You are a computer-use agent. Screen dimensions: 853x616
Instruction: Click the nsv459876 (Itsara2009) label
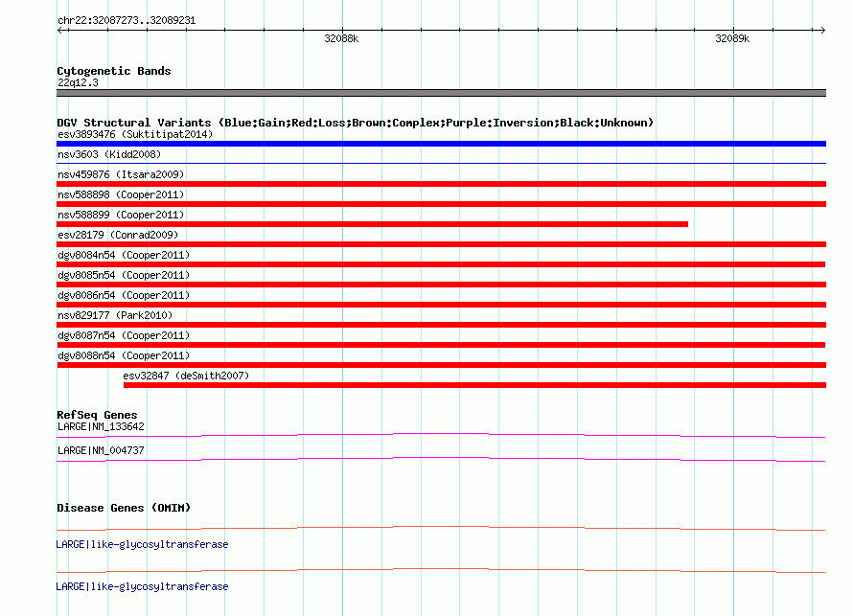pos(121,174)
